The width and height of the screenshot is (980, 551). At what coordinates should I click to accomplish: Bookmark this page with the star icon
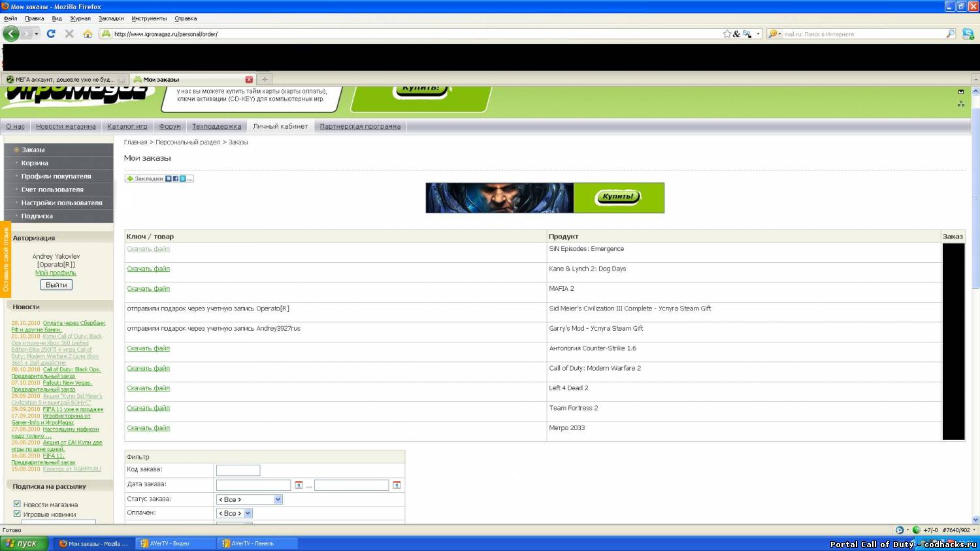[727, 33]
